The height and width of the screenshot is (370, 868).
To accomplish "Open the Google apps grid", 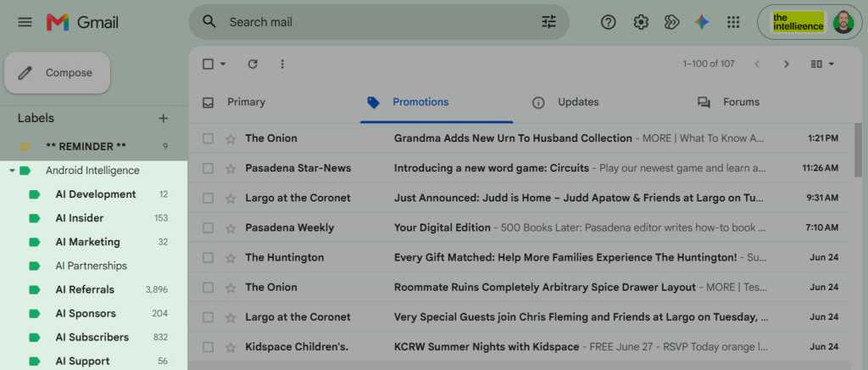I will [x=733, y=22].
